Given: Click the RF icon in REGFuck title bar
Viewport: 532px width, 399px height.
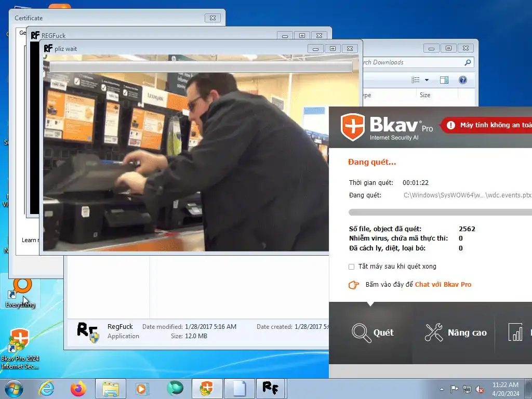Looking at the screenshot, I should coord(35,35).
